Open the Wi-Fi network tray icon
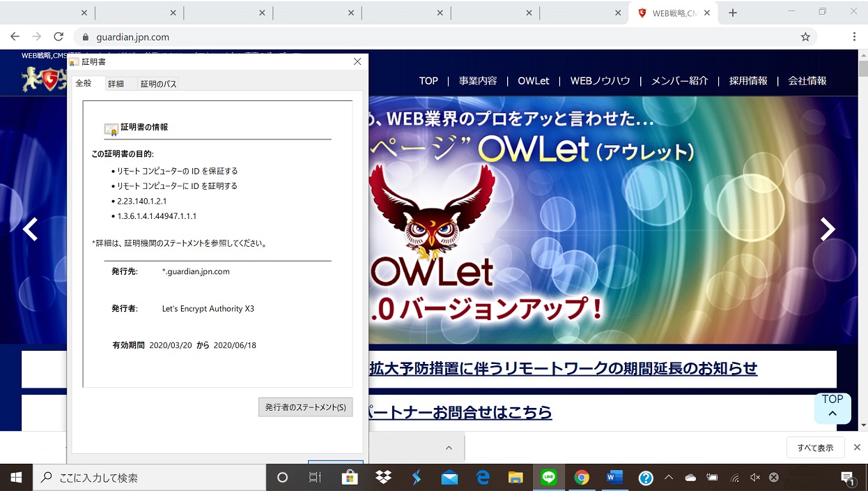 734,478
